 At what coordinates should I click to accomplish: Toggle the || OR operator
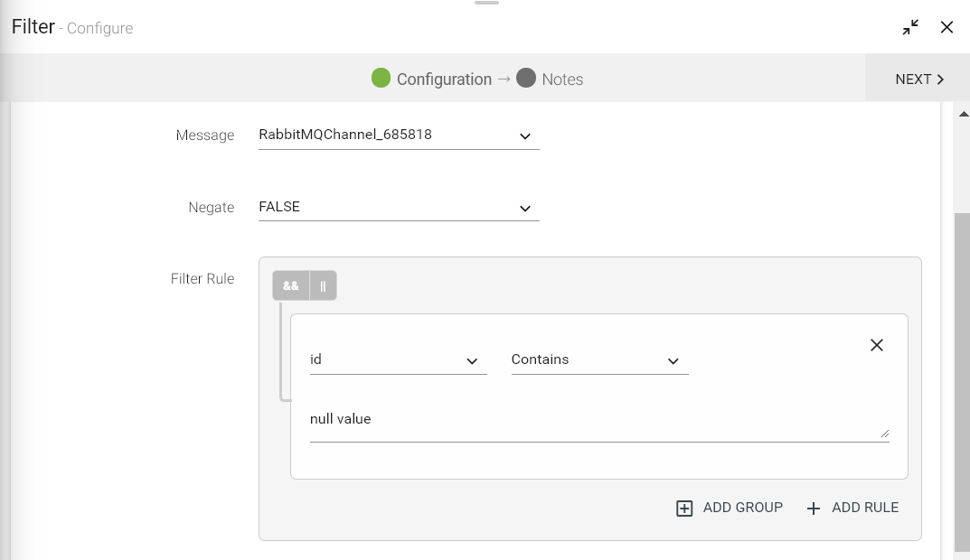pyautogui.click(x=323, y=285)
